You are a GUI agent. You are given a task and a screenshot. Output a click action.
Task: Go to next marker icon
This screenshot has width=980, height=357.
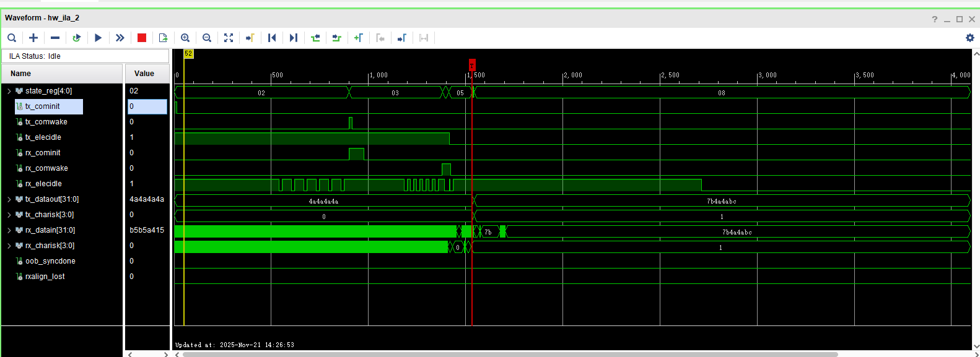pyautogui.click(x=402, y=38)
